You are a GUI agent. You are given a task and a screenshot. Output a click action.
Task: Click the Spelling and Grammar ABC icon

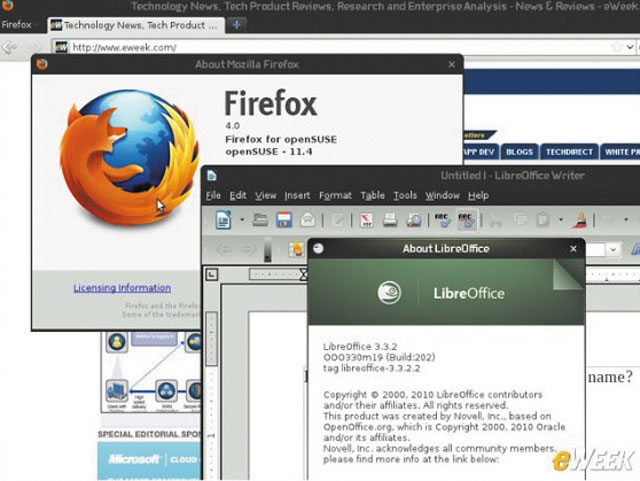point(443,220)
